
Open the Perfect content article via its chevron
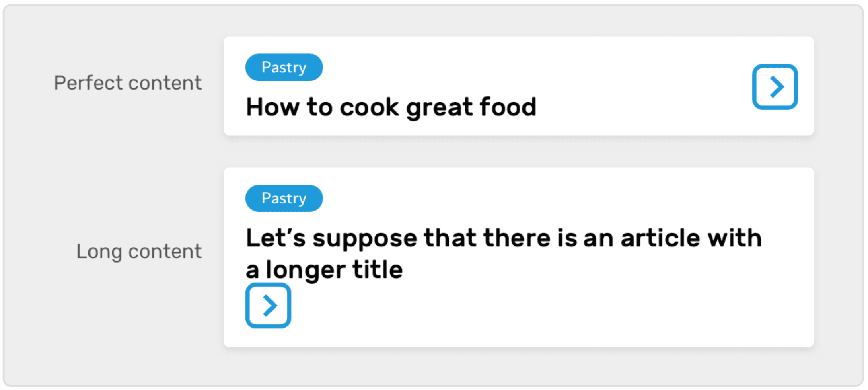pyautogui.click(x=775, y=86)
